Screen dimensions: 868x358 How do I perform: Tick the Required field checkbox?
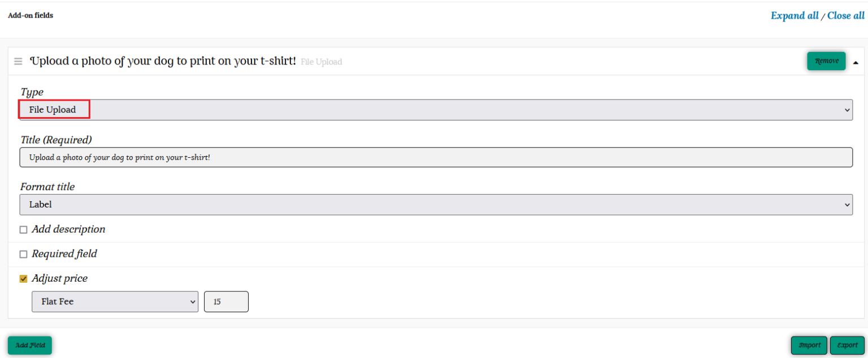coord(24,255)
